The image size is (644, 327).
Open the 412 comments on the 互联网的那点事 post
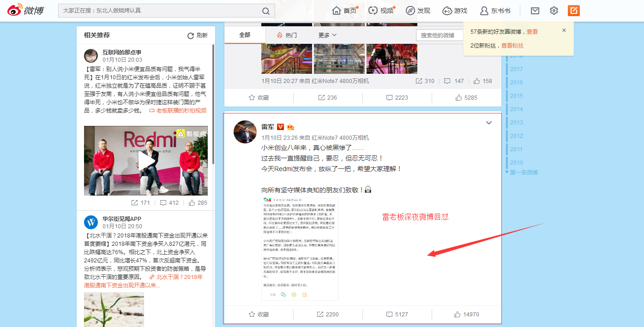coord(169,203)
